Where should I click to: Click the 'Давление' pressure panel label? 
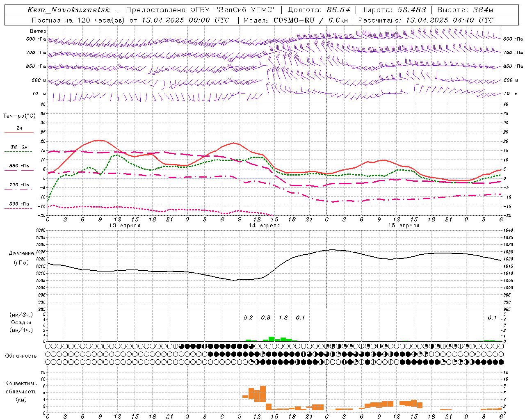click(x=21, y=253)
